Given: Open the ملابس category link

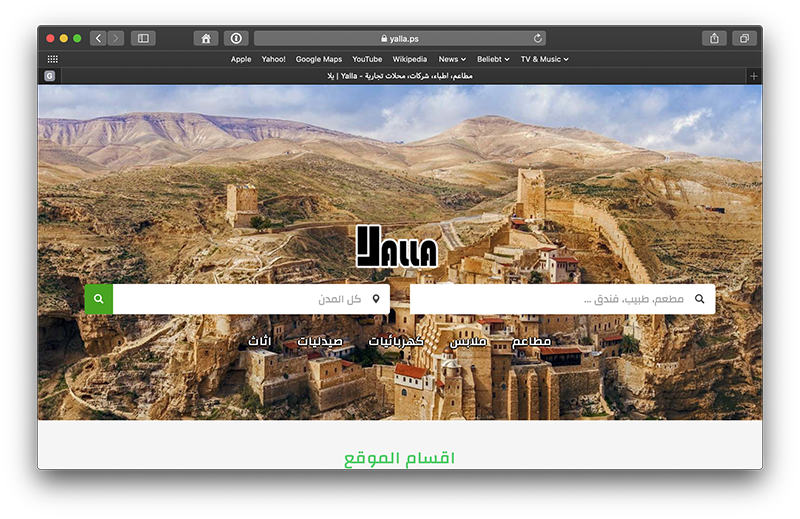Looking at the screenshot, I should click(x=468, y=341).
